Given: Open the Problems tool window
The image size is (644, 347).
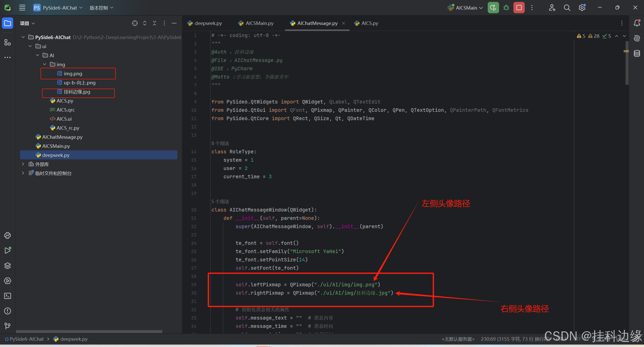Looking at the screenshot, I should 8,311.
